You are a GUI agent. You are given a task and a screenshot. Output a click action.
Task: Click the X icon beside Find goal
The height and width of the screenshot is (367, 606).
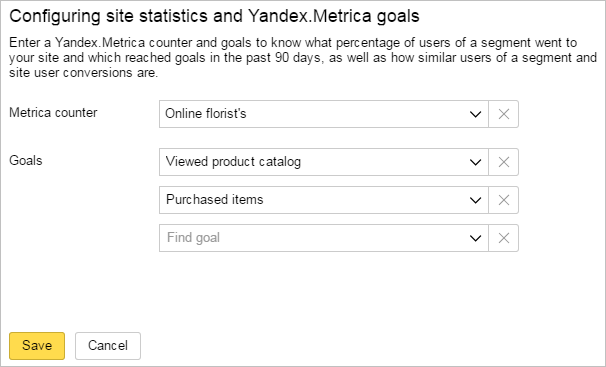pos(504,238)
